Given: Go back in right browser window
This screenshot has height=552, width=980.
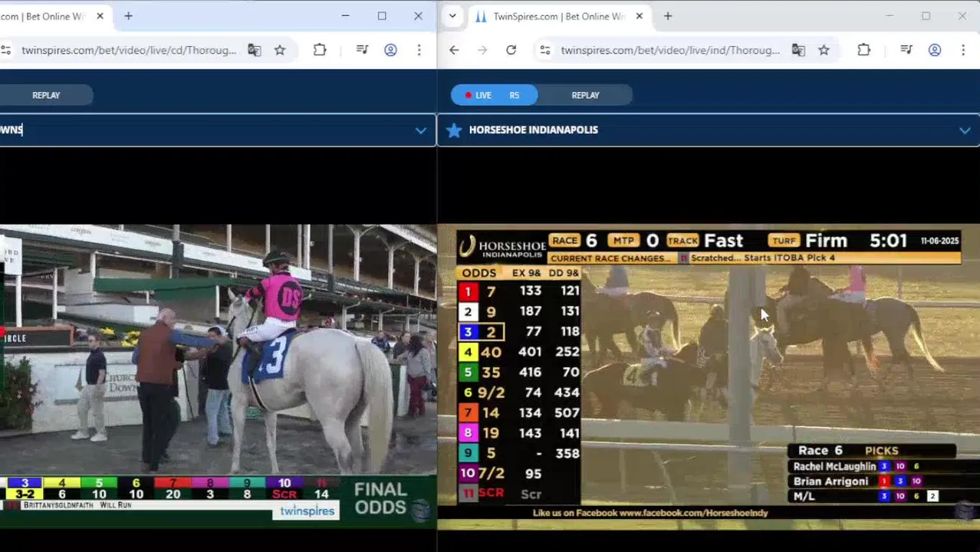Looking at the screenshot, I should pos(454,50).
